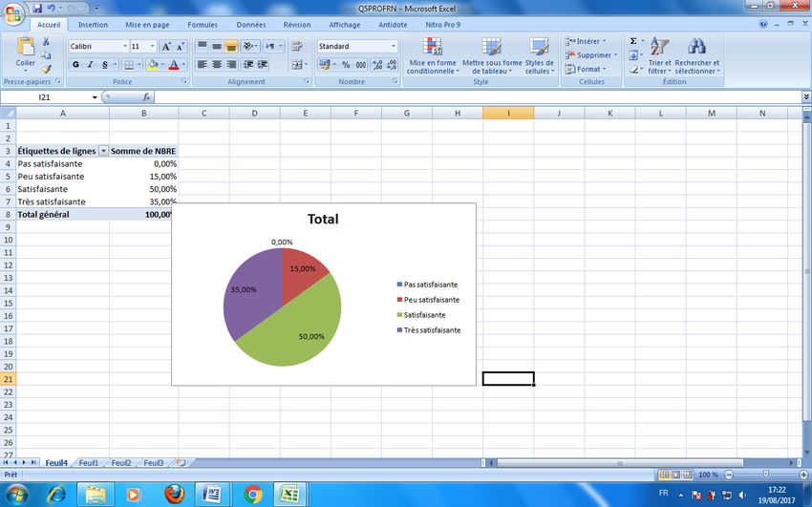Click the zoom out minus button
This screenshot has width=812, height=507.
tap(729, 475)
